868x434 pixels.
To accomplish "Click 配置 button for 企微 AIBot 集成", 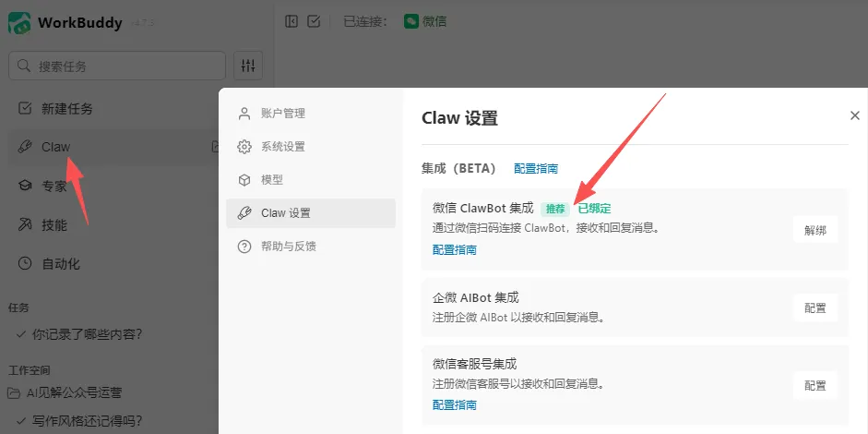I will click(815, 307).
